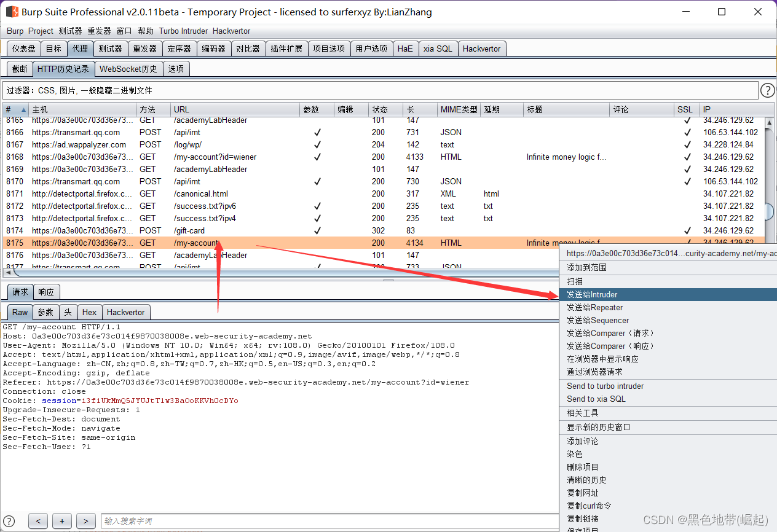Image resolution: width=777 pixels, height=532 pixels.
Task: Switch to the 响应 tab
Action: pyautogui.click(x=46, y=292)
